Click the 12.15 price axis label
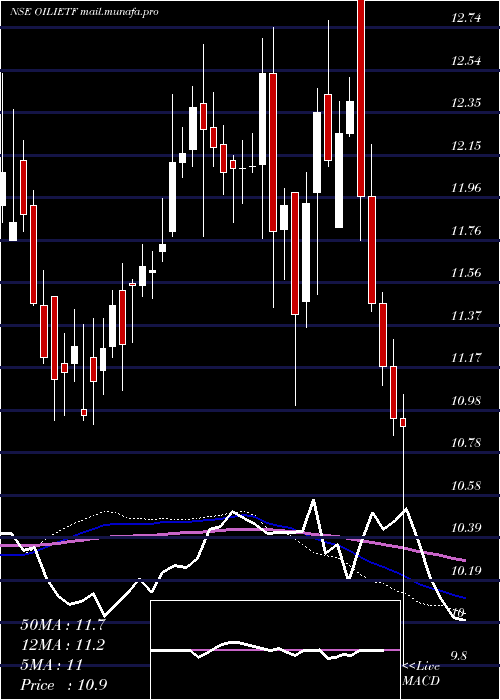The height and width of the screenshot is (700, 500). (465, 146)
